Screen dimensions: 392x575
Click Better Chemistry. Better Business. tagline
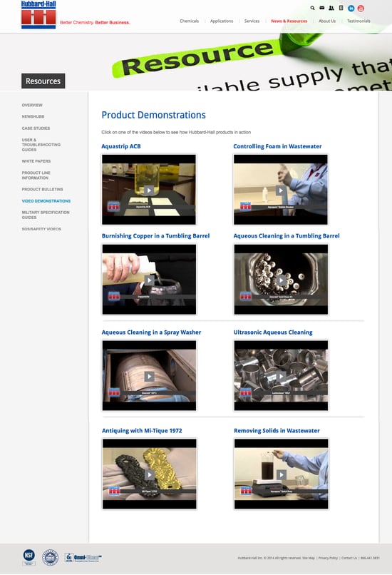[96, 22]
